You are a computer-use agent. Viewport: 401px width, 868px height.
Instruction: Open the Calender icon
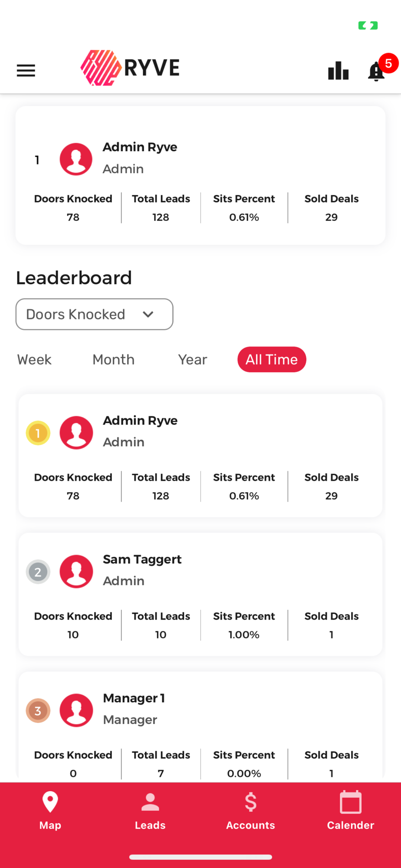(350, 802)
